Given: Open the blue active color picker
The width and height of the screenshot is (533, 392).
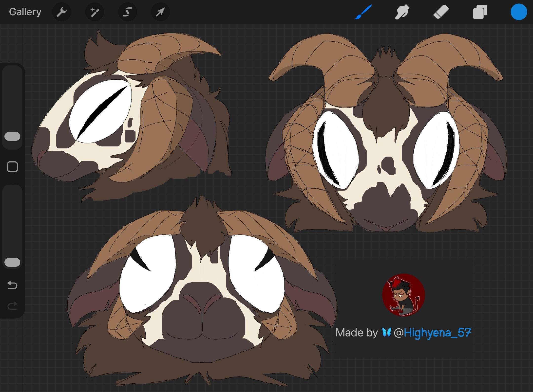Looking at the screenshot, I should 518,12.
